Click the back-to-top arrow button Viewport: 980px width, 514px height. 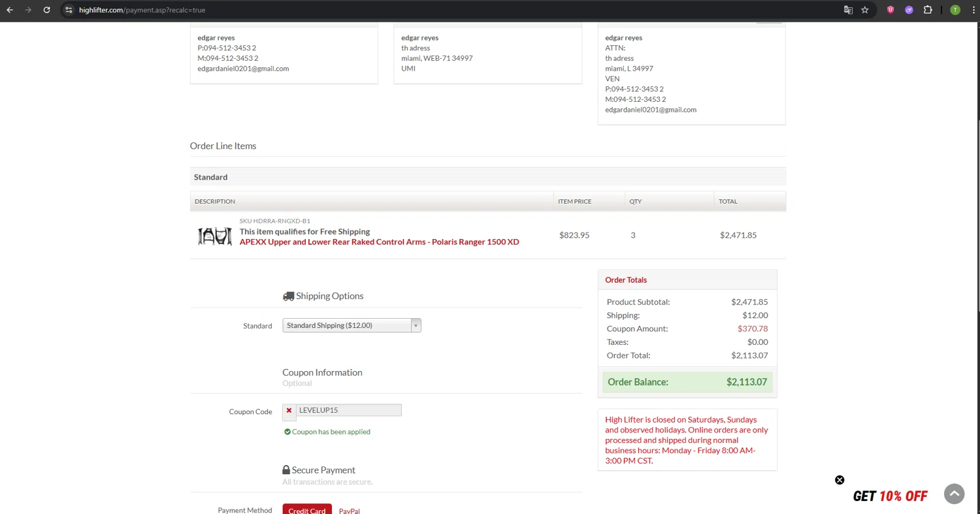point(955,494)
